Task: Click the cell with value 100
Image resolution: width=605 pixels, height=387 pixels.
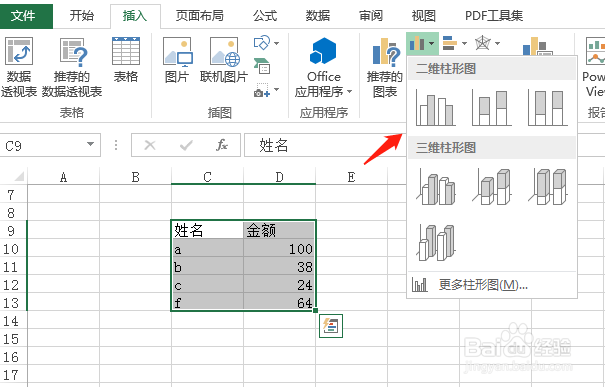Action: click(279, 248)
